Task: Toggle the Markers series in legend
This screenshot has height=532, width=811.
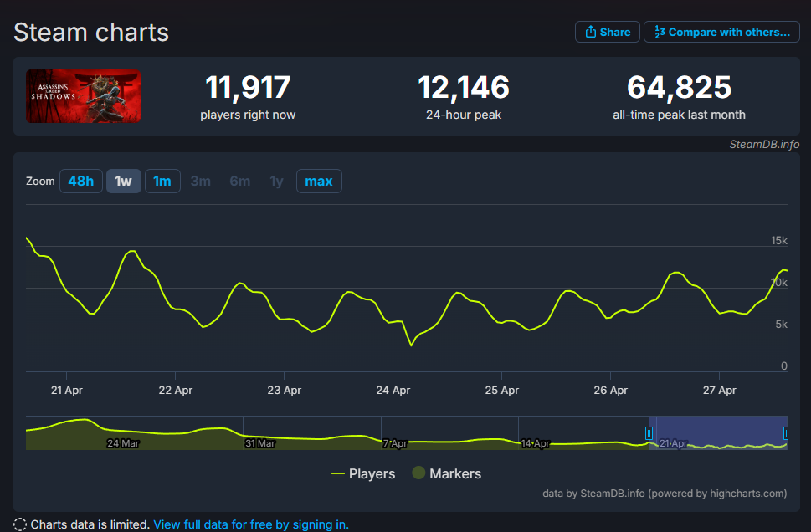Action: tap(447, 473)
